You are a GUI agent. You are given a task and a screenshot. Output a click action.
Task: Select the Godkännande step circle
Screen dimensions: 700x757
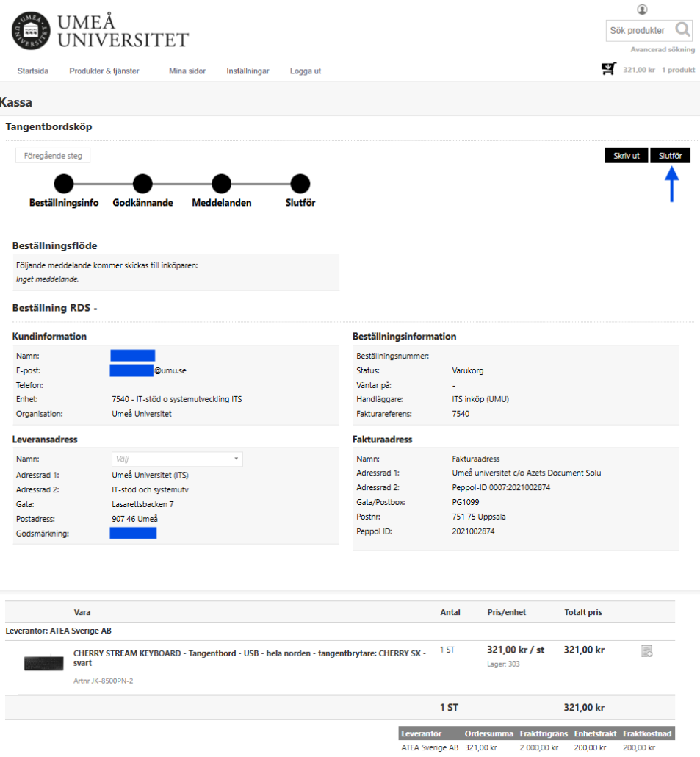(x=142, y=184)
